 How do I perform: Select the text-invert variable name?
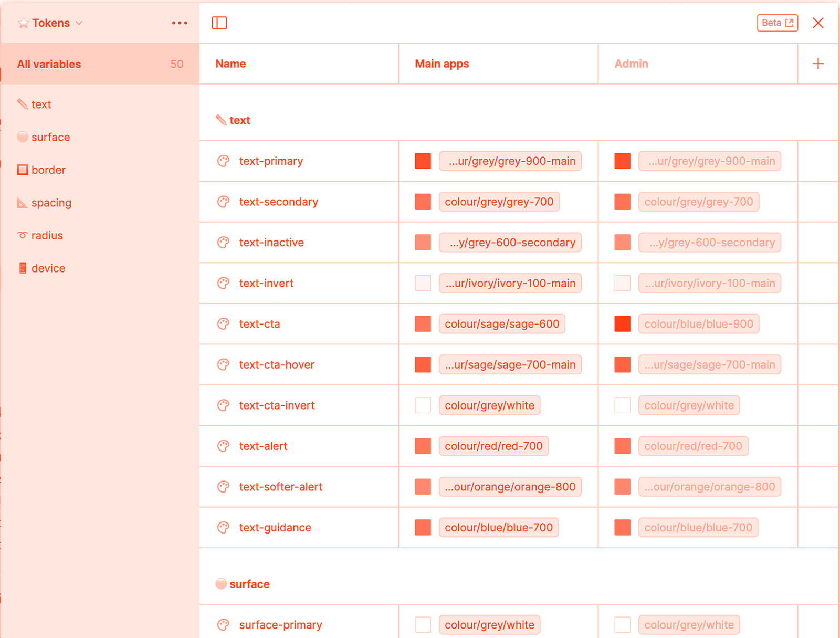[x=266, y=283]
